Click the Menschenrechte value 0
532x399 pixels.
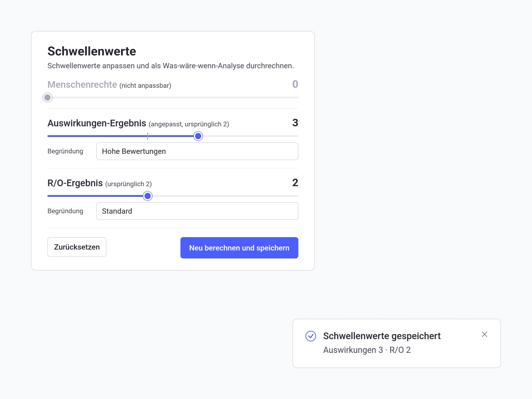pos(295,84)
